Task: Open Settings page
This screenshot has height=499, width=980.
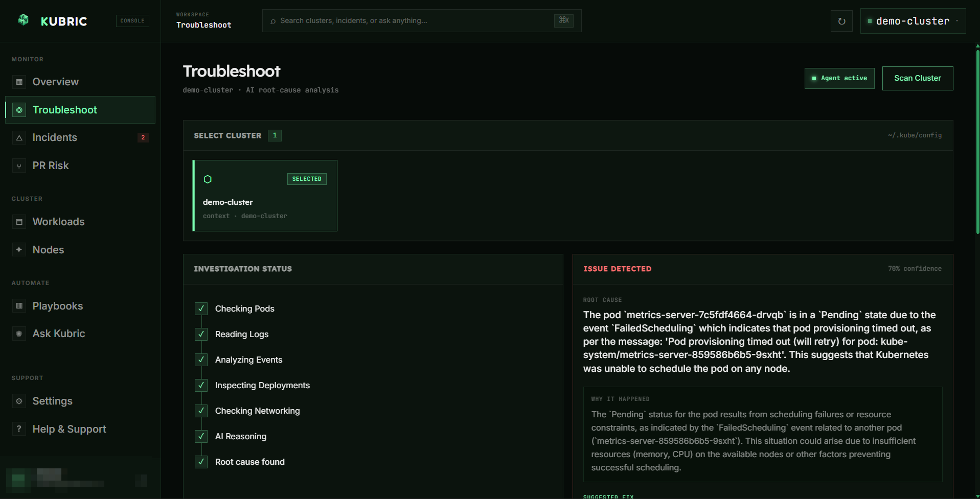Action: pos(80,401)
